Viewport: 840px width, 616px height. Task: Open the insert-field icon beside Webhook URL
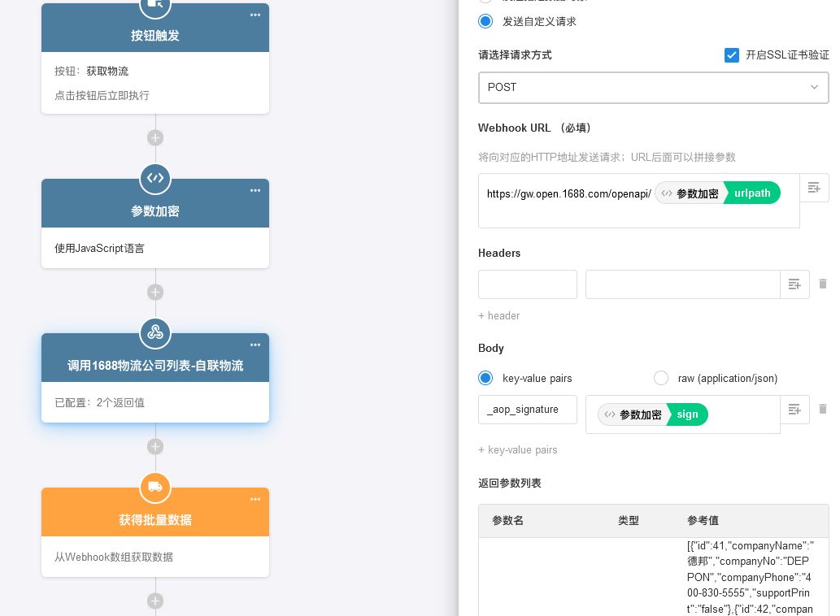pyautogui.click(x=814, y=188)
